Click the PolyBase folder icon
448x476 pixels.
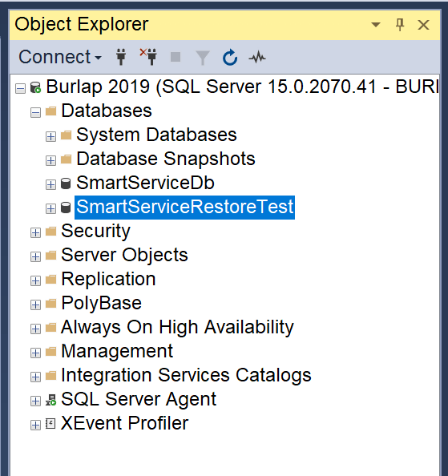coord(50,303)
